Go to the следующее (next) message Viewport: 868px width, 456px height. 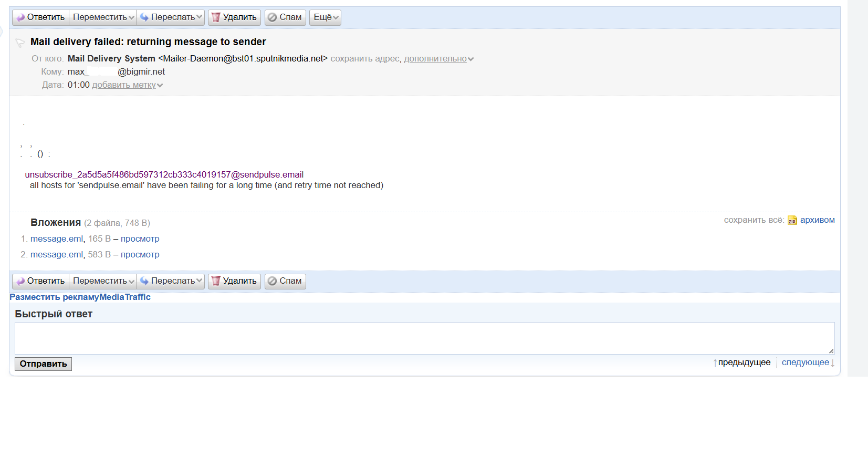pos(805,362)
